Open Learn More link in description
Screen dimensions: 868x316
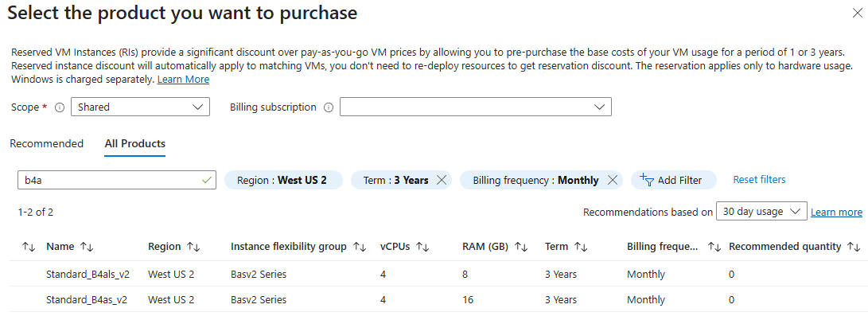pyautogui.click(x=183, y=79)
